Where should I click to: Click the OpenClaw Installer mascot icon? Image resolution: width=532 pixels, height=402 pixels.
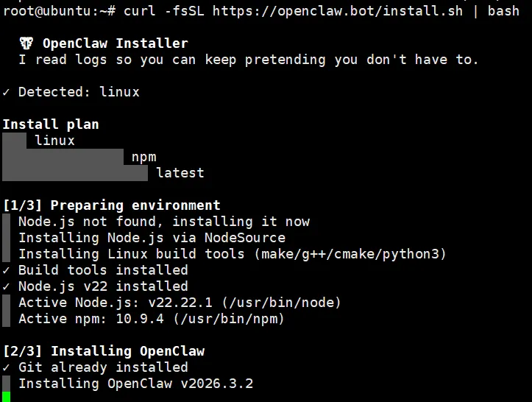(26, 43)
